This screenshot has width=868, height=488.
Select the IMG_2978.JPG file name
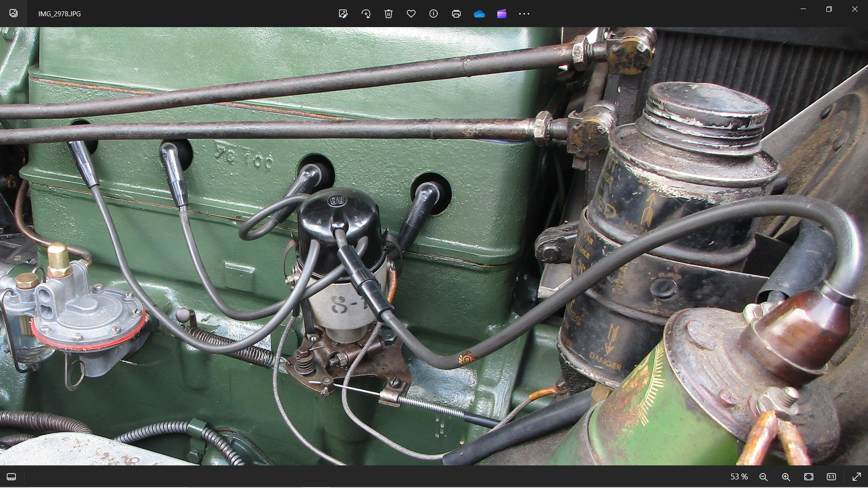[60, 14]
